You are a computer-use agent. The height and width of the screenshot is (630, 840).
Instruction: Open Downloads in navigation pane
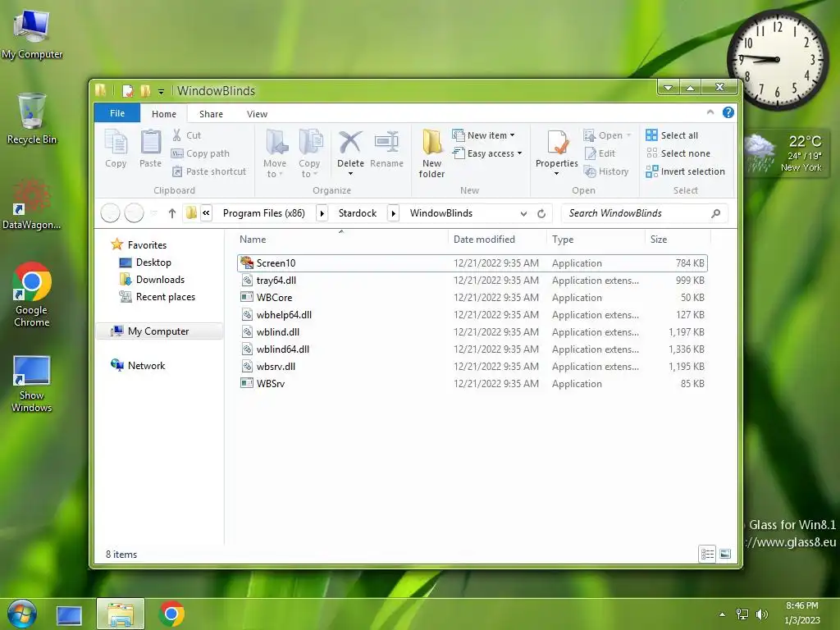160,280
